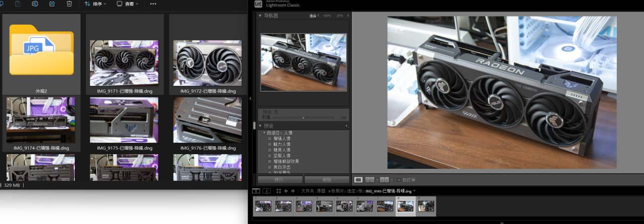Enable the 软打样 soft proofing checkbox

click(399, 180)
